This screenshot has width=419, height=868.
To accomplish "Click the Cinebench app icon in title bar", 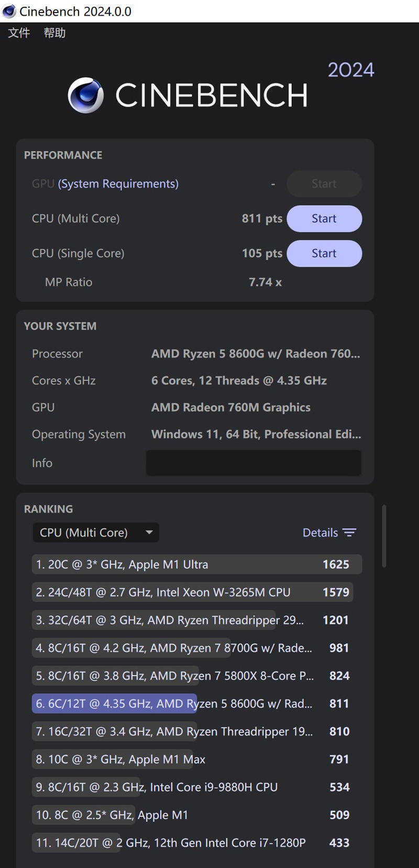I will [8, 11].
